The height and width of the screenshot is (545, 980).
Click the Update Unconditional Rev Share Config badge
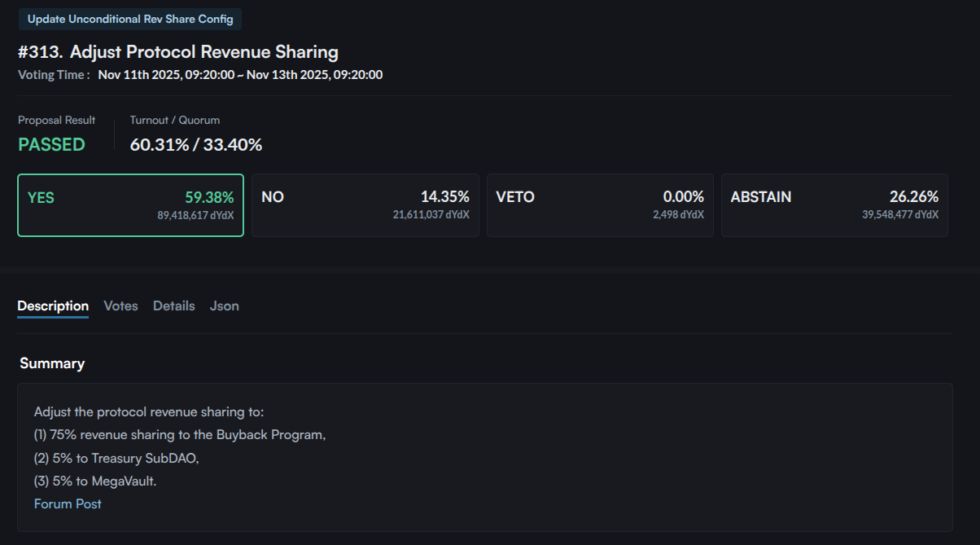point(129,19)
